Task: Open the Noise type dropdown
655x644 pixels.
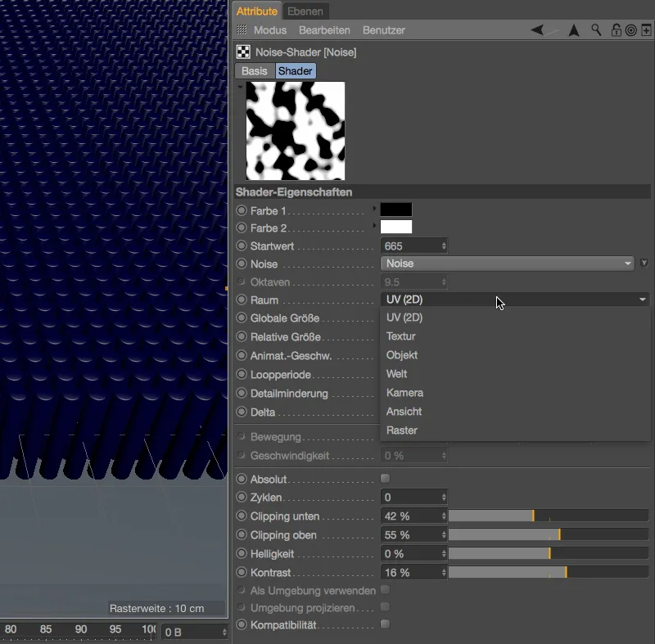Action: [508, 263]
